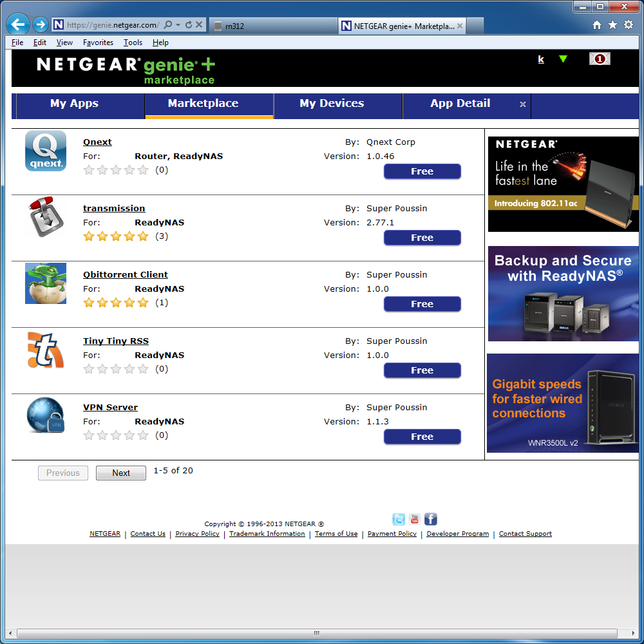The height and width of the screenshot is (644, 644).
Task: Open the View menu
Action: click(x=64, y=43)
